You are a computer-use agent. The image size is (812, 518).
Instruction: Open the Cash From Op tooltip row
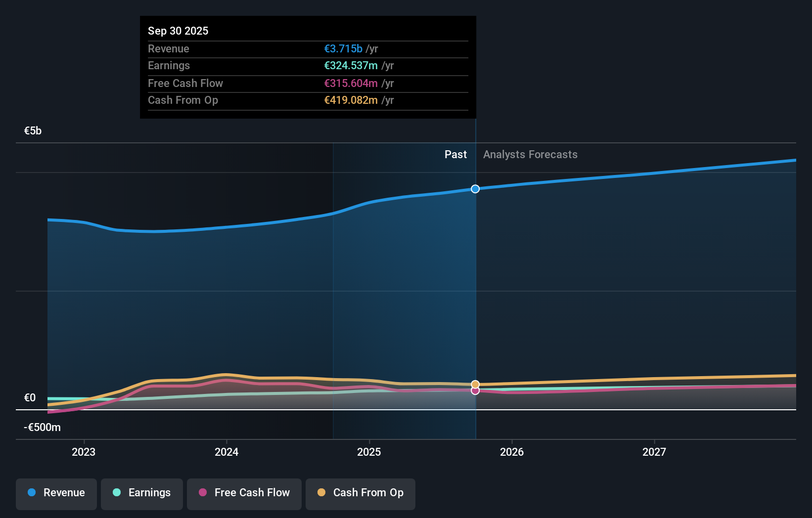[308, 100]
